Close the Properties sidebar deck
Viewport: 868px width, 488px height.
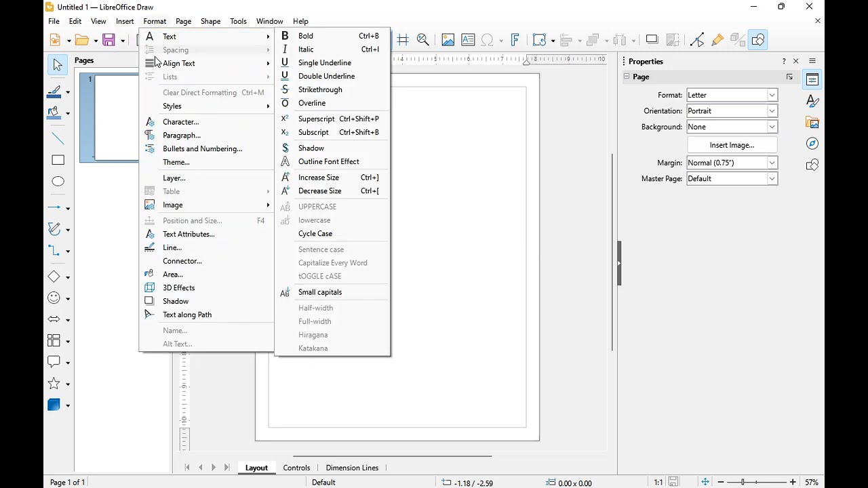tap(796, 61)
